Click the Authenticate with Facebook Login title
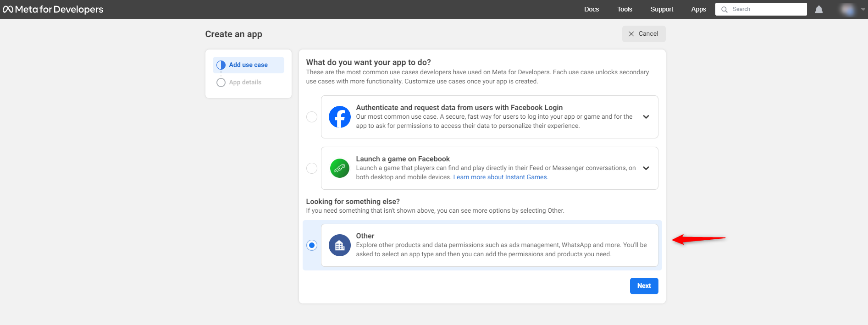This screenshot has height=325, width=868. pyautogui.click(x=459, y=108)
